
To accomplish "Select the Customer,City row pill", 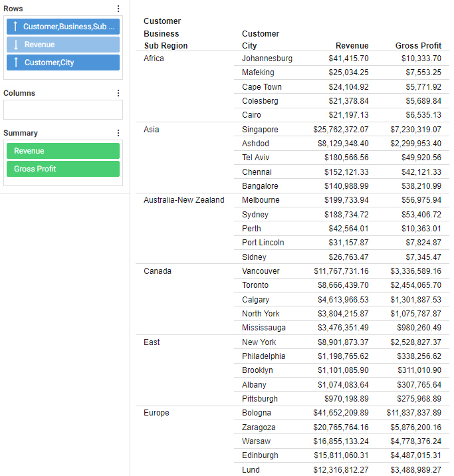I will click(x=69, y=62).
